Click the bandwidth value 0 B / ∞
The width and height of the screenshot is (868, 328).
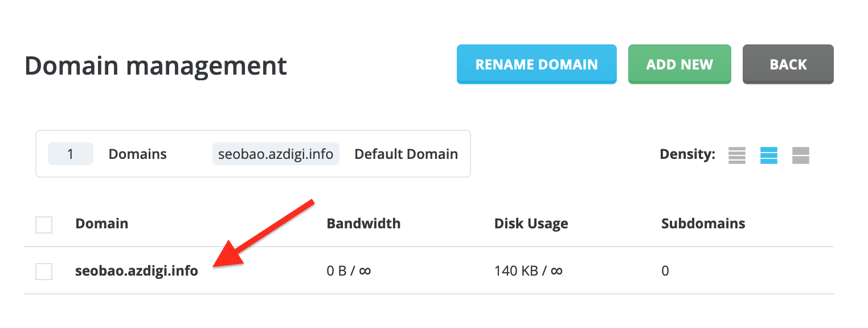point(349,271)
